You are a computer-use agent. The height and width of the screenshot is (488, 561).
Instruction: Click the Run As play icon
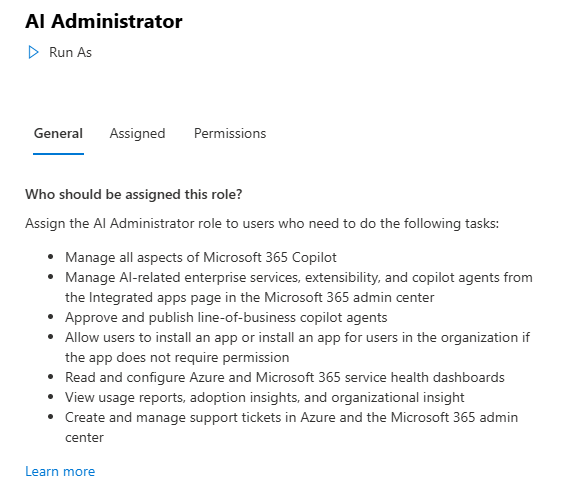(x=33, y=52)
